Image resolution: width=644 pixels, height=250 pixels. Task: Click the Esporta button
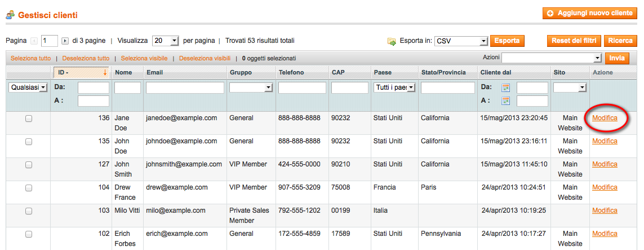(x=507, y=41)
